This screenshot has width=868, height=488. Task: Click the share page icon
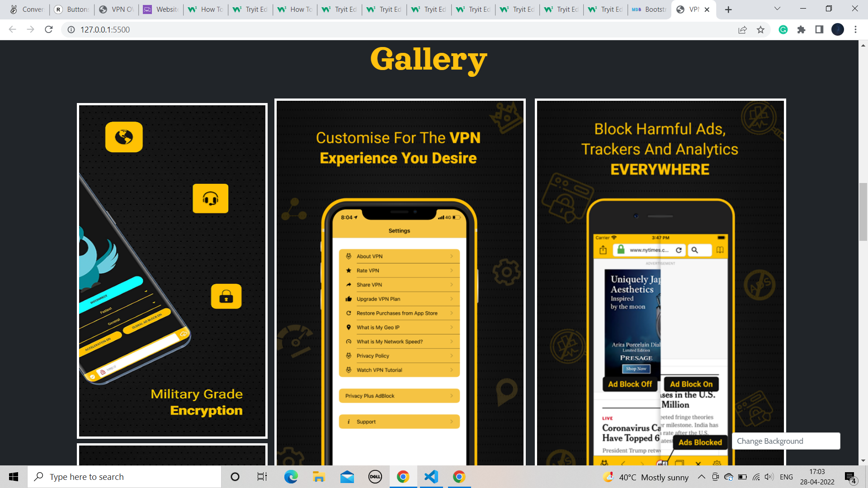742,30
